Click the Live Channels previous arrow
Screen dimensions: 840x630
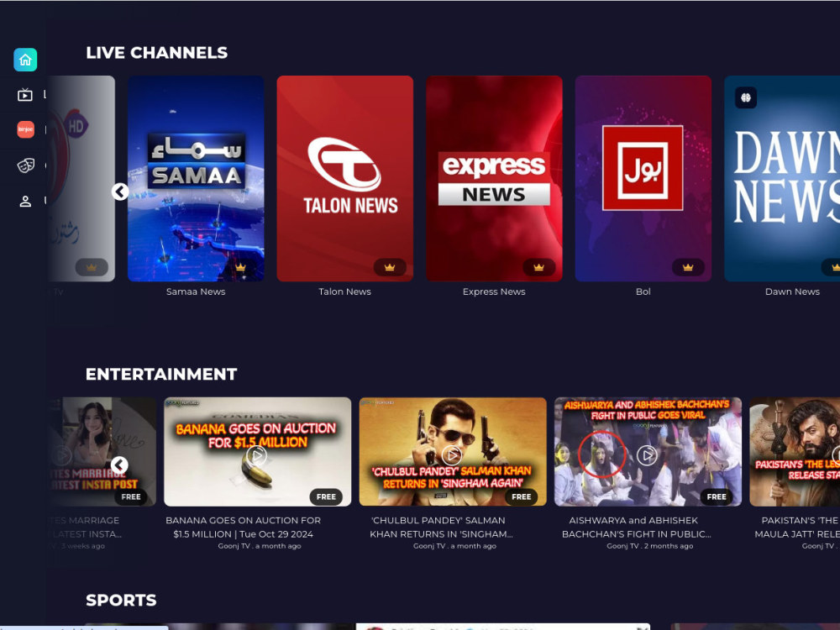[120, 192]
